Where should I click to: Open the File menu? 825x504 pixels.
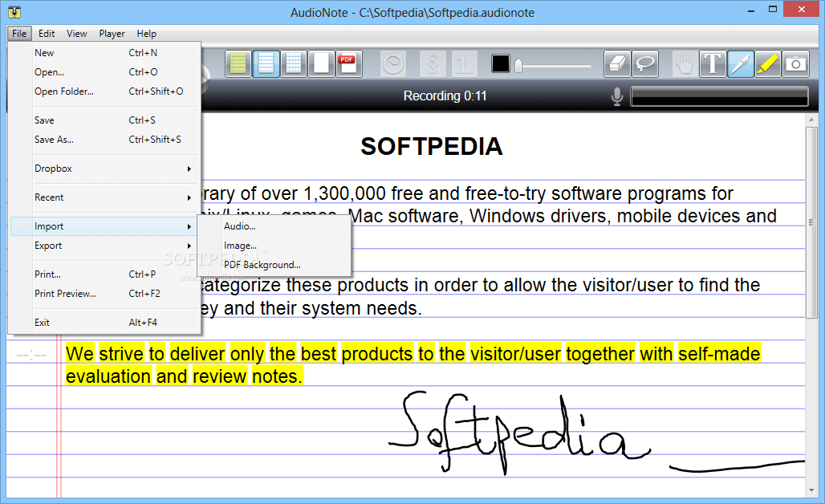(x=19, y=33)
